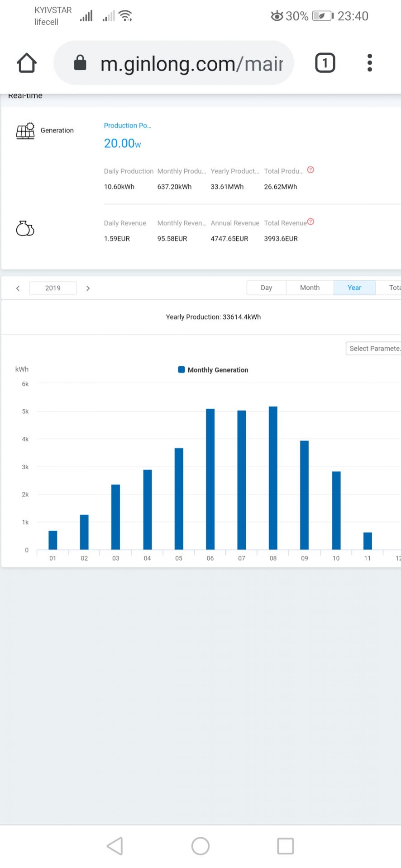Click help icon beside Total Production

(310, 170)
